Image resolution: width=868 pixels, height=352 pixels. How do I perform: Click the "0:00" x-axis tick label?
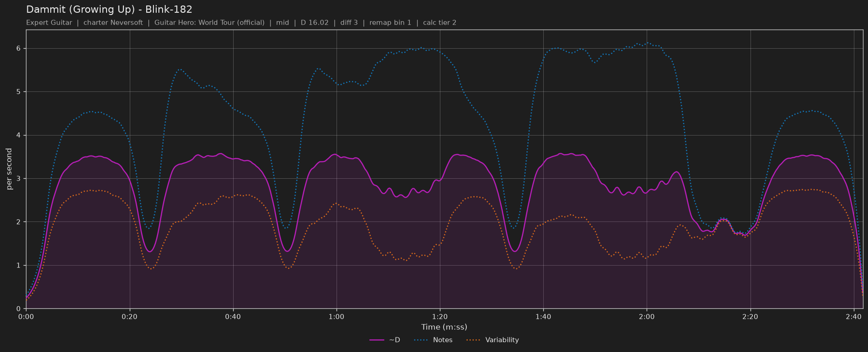coord(26,317)
